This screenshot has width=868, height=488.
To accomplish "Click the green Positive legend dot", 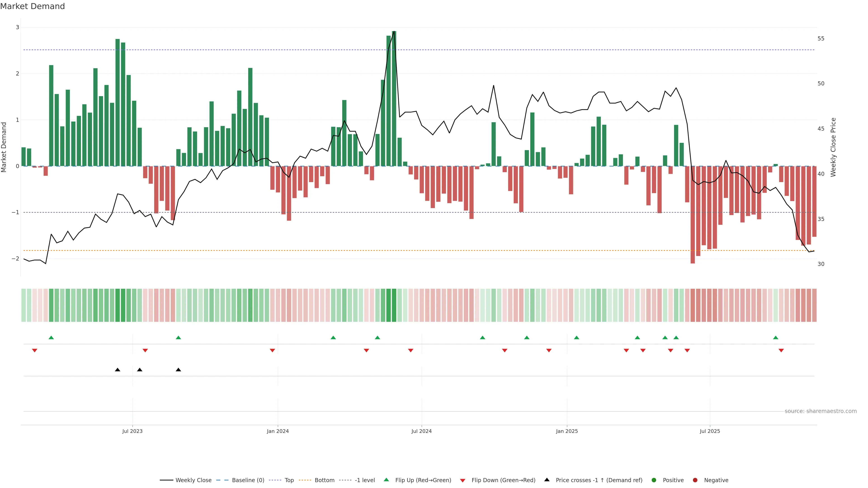I will (654, 480).
